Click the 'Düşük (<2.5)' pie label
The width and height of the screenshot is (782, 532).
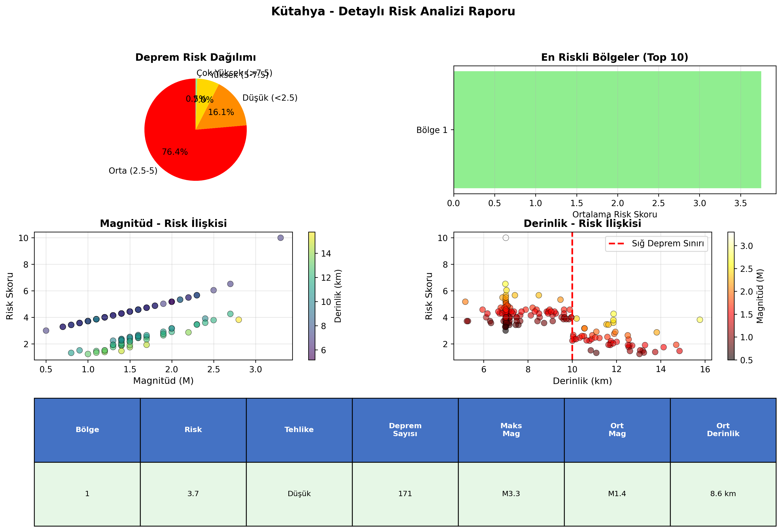tap(270, 98)
